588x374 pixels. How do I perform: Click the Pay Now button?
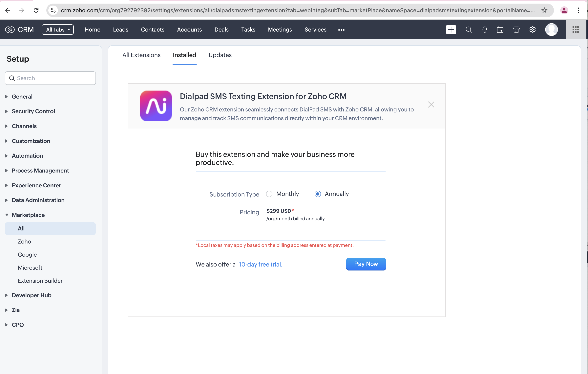click(366, 264)
